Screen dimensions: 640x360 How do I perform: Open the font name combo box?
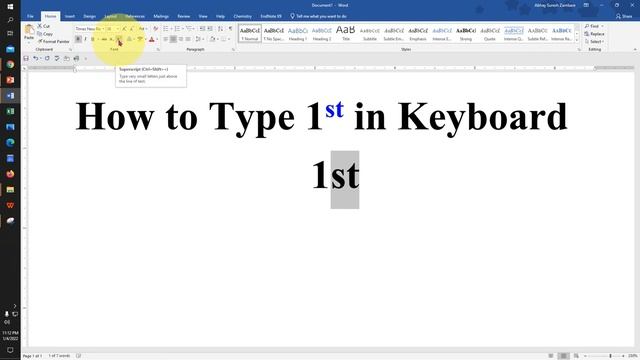(x=89, y=29)
